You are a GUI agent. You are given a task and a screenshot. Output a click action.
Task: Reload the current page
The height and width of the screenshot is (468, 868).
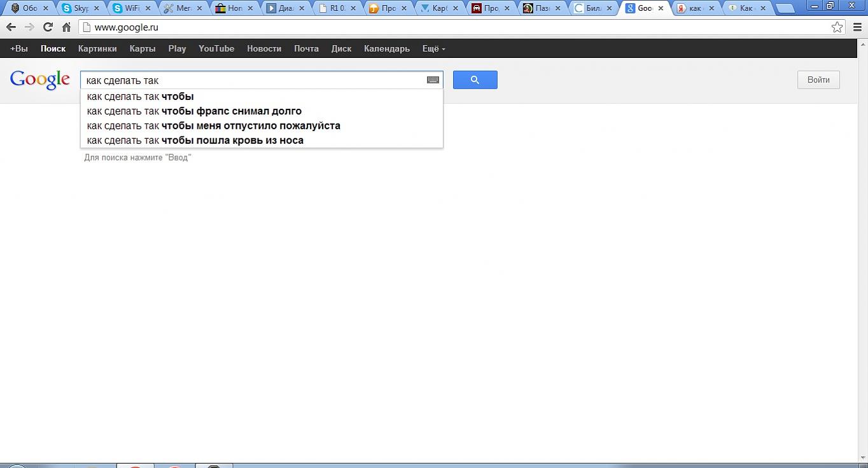[x=48, y=27]
